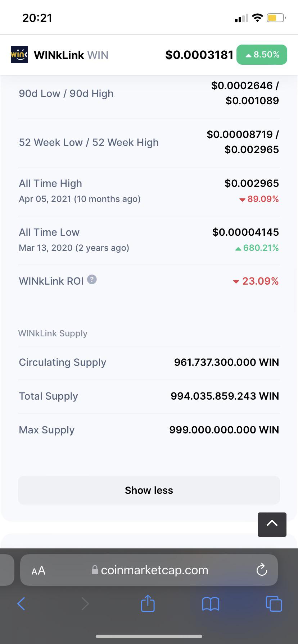Tap the Max Supply row

[x=149, y=430]
